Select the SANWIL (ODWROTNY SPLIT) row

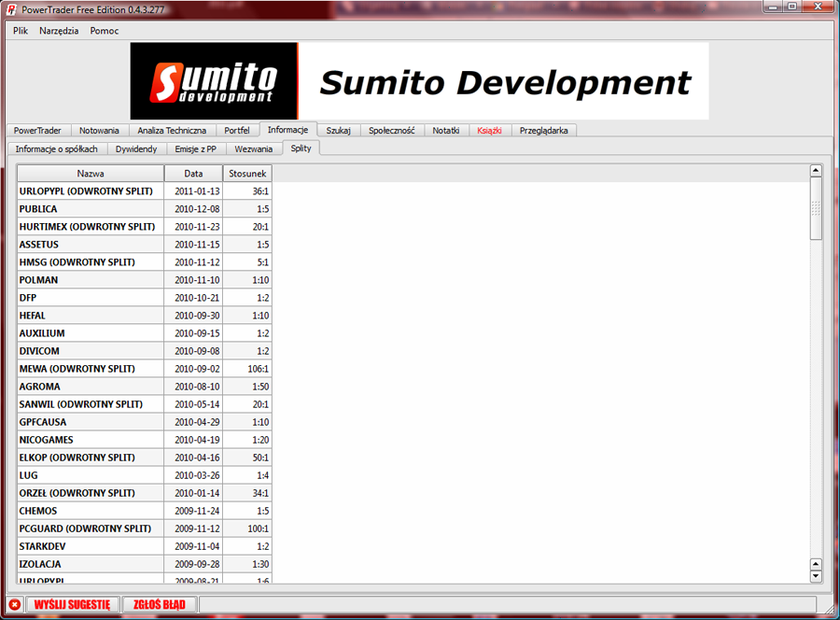pyautogui.click(x=145, y=404)
